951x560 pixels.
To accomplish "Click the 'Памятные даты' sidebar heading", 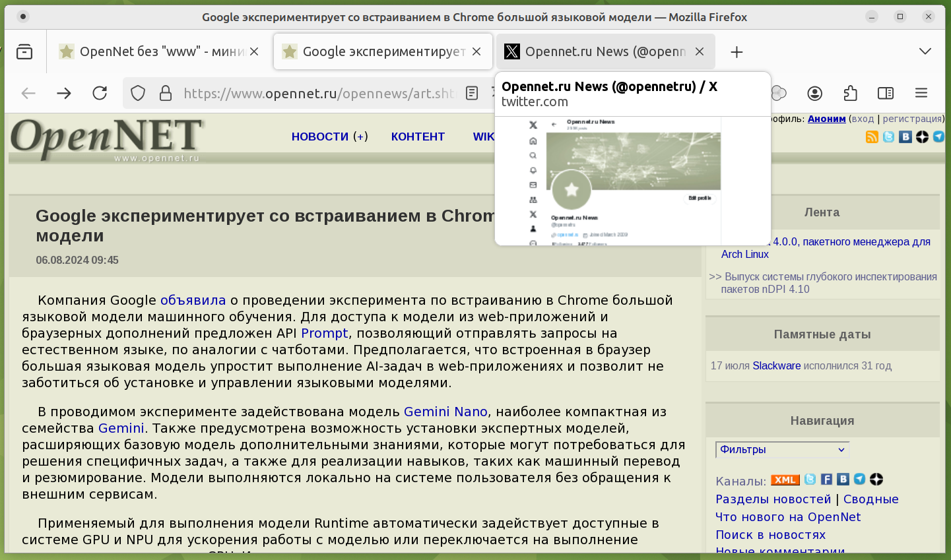I will pyautogui.click(x=822, y=334).
